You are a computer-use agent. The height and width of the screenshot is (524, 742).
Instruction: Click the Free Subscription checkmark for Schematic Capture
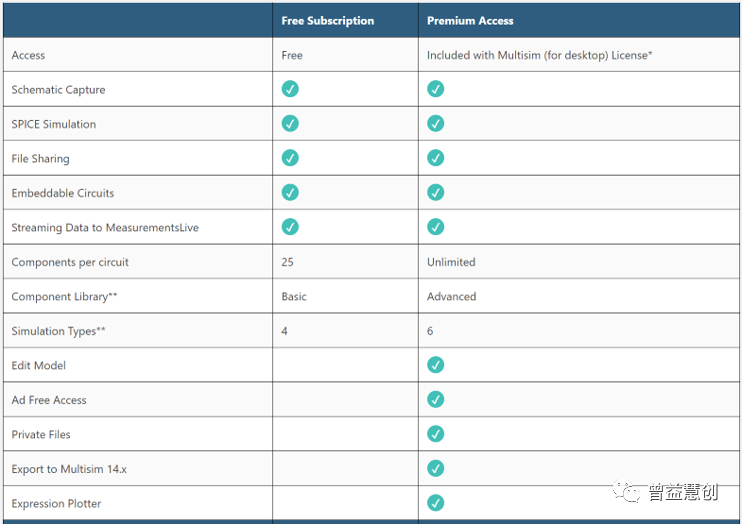(x=290, y=89)
